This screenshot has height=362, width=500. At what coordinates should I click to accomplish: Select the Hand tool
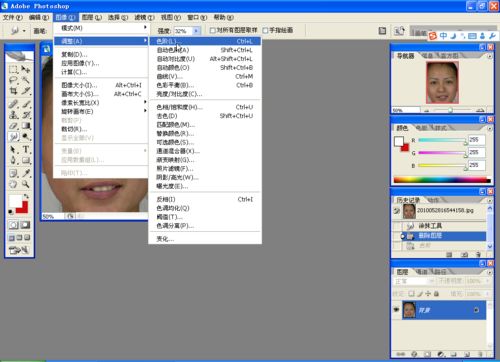point(13,184)
